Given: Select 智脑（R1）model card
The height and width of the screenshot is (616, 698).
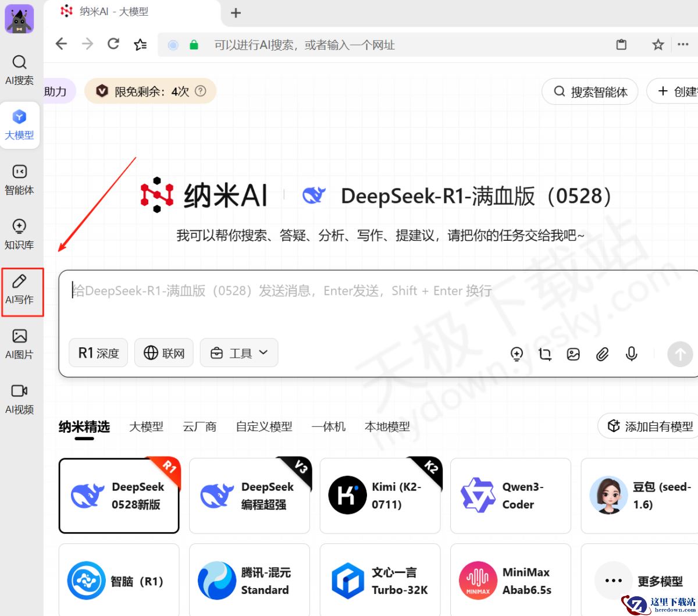Looking at the screenshot, I should pos(119,580).
